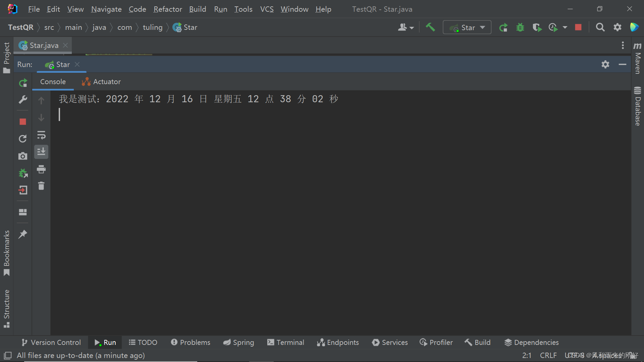Clear the console output

(41, 186)
